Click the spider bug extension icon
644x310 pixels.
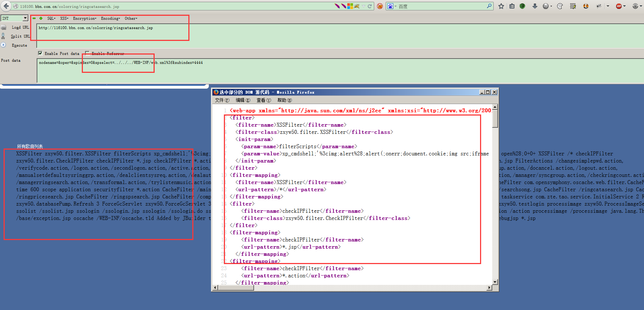point(599,6)
